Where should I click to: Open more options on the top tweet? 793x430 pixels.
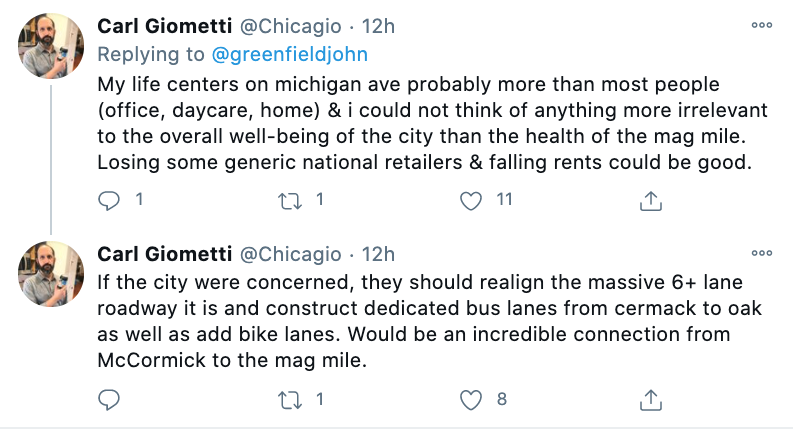pos(761,24)
